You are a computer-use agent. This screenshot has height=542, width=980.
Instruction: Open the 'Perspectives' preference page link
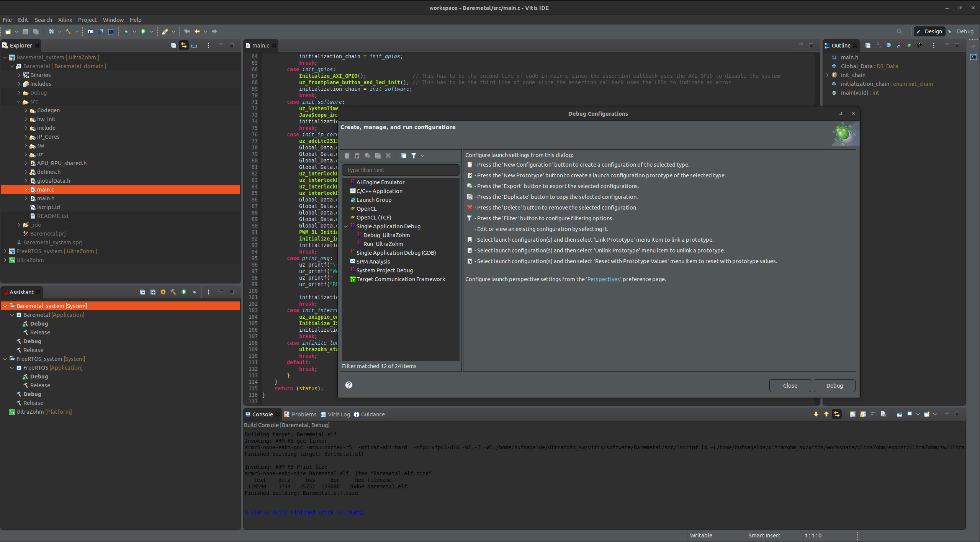pyautogui.click(x=603, y=279)
